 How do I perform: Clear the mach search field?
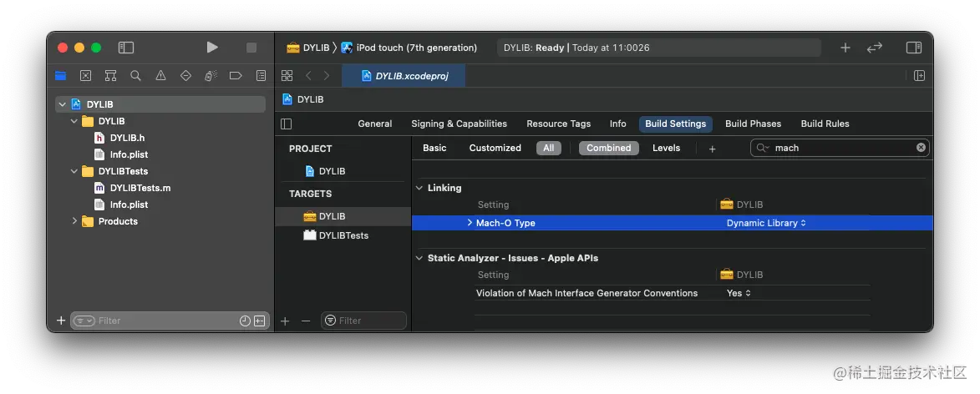click(x=921, y=148)
